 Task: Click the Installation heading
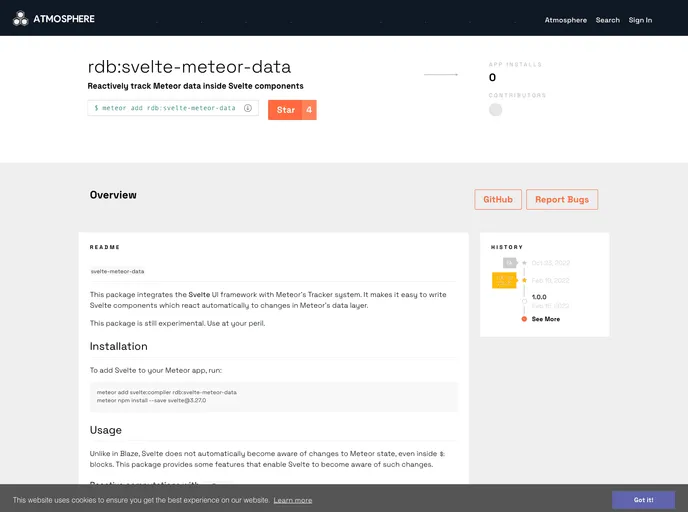pos(118,346)
